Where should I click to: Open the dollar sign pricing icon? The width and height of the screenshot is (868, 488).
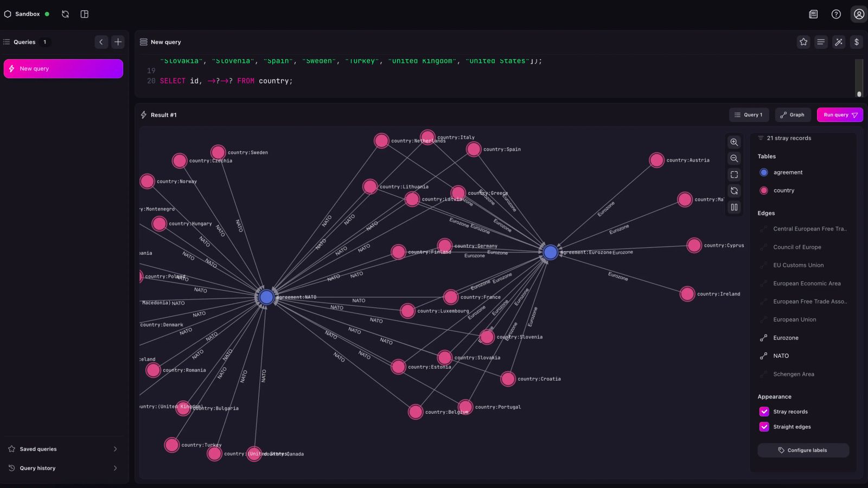pyautogui.click(x=857, y=42)
